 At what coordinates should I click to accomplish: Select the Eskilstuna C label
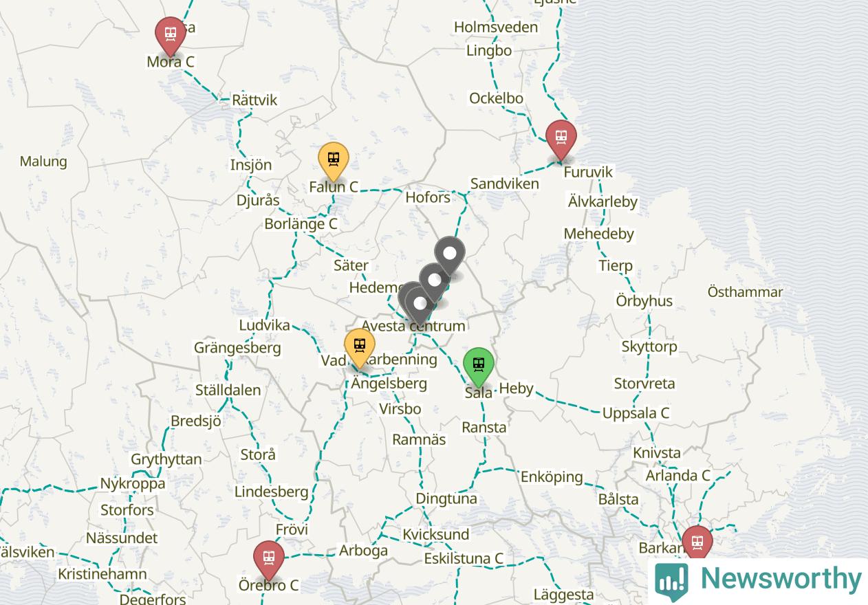[x=464, y=558]
